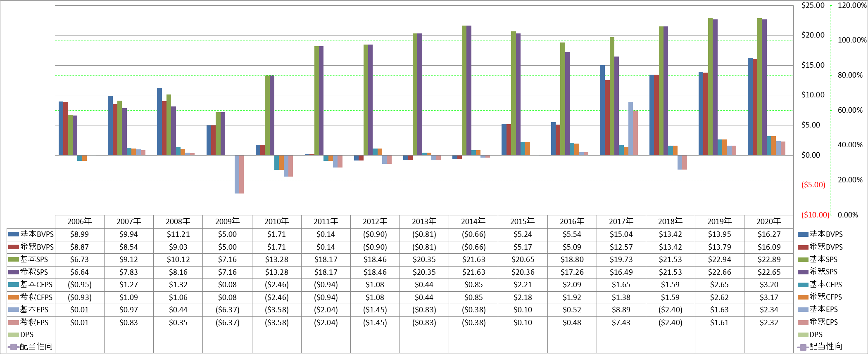Select the DPS legend entry on right side
The height and width of the screenshot is (354, 868).
click(x=810, y=335)
